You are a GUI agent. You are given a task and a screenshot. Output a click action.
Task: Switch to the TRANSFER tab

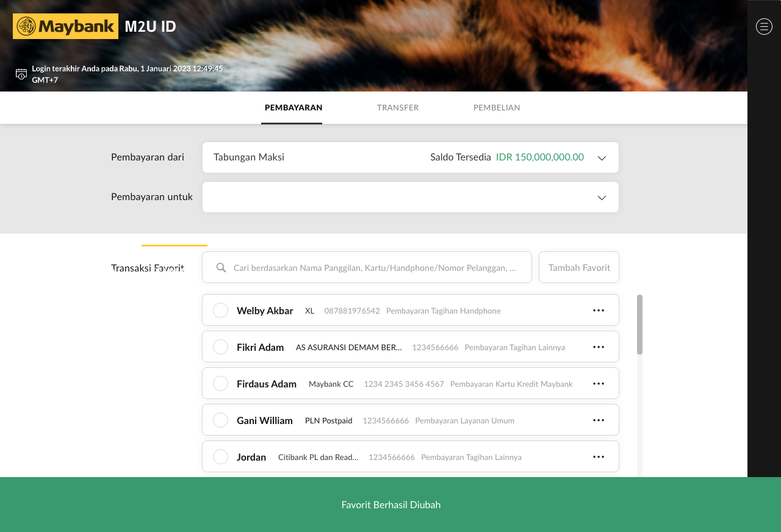coord(398,108)
